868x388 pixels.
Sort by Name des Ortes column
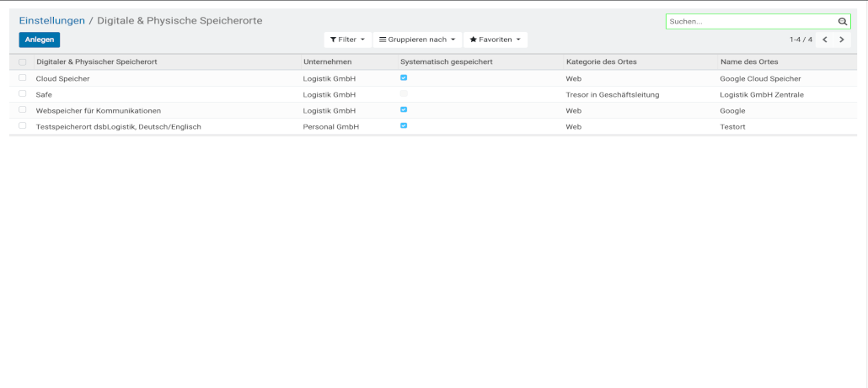tap(749, 62)
